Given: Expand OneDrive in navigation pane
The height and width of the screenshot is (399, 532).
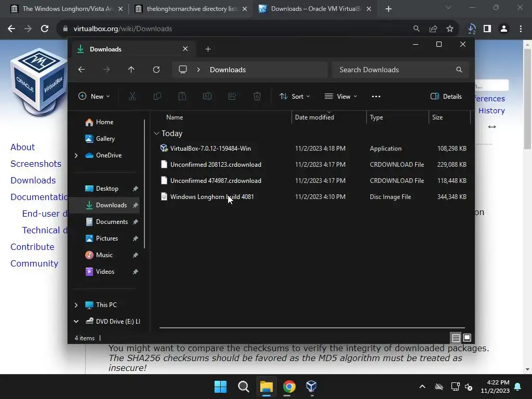Looking at the screenshot, I should (76, 155).
